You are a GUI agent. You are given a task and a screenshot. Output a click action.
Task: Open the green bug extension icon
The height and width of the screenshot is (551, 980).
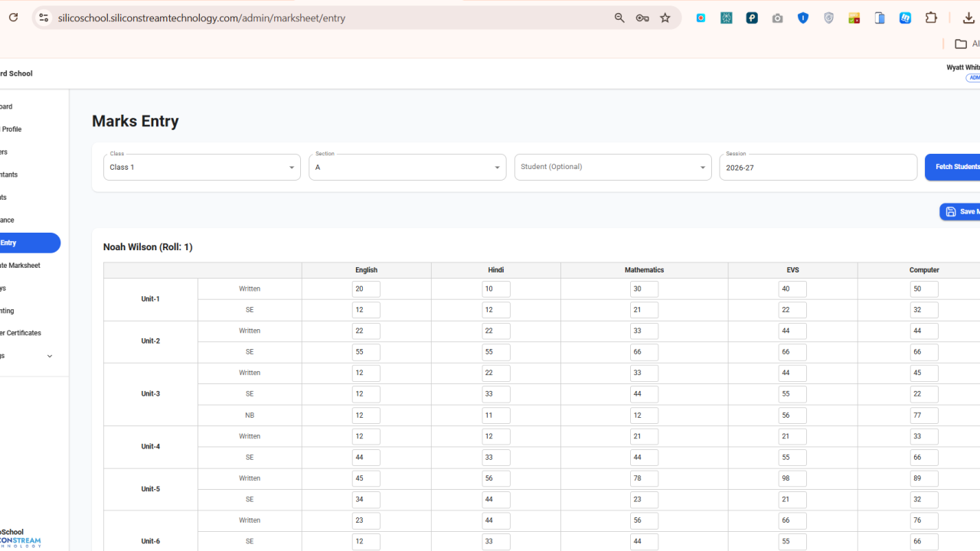click(727, 18)
